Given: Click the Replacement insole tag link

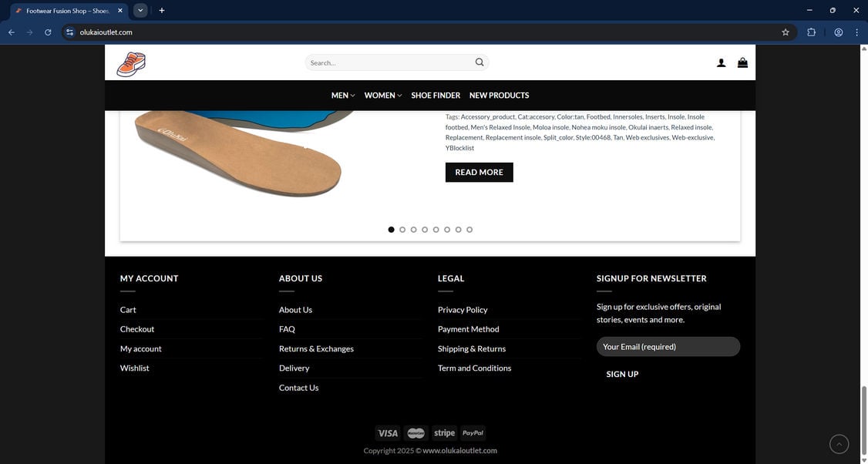Looking at the screenshot, I should pyautogui.click(x=513, y=137).
